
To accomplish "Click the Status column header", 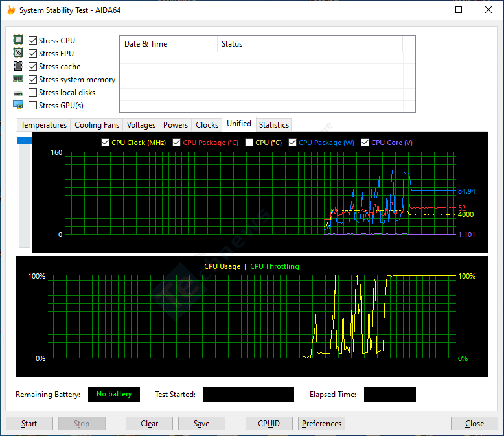I will click(310, 44).
